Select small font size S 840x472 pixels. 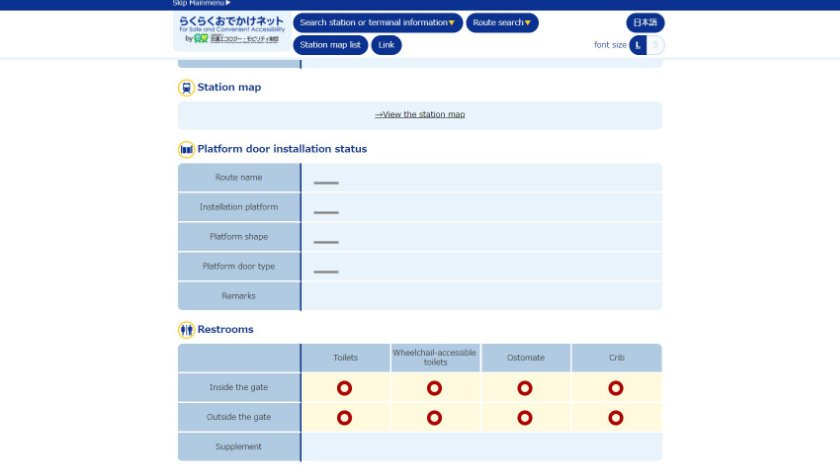coord(656,45)
